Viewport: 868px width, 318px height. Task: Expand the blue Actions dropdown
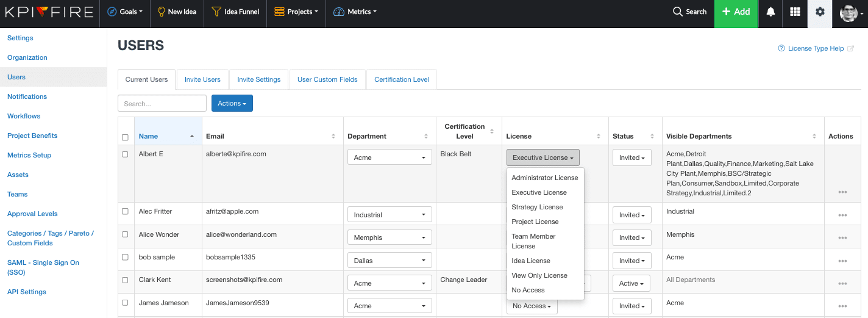pyautogui.click(x=232, y=104)
